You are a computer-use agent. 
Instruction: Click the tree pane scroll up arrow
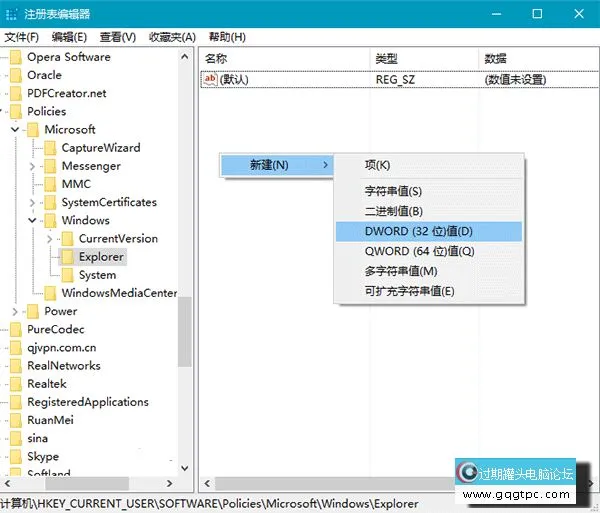tap(184, 57)
